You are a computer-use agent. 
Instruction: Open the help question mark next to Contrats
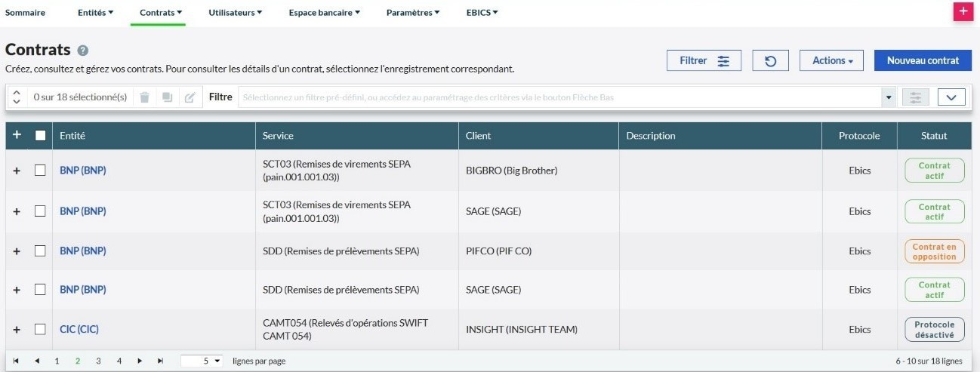pyautogui.click(x=83, y=51)
